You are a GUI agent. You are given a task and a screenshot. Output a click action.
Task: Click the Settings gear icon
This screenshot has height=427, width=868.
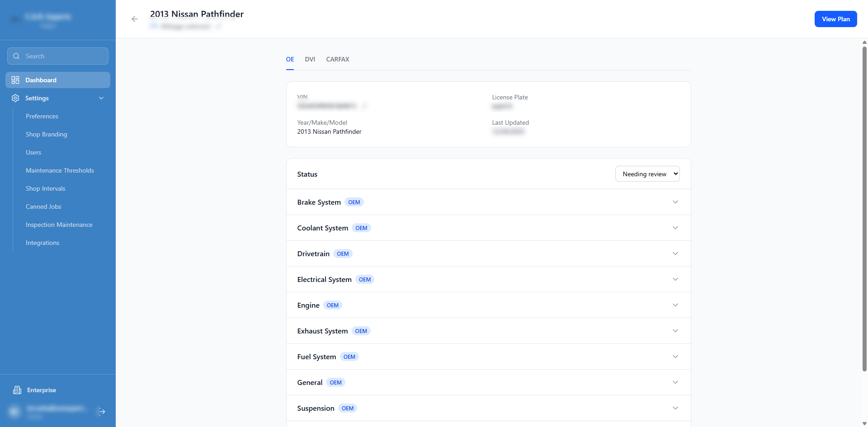15,98
